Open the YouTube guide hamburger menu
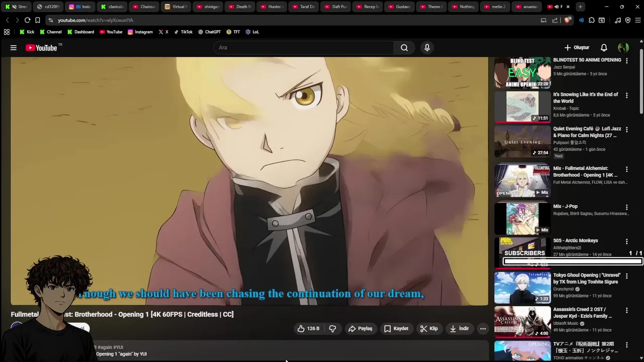The height and width of the screenshot is (362, 644). [14, 48]
